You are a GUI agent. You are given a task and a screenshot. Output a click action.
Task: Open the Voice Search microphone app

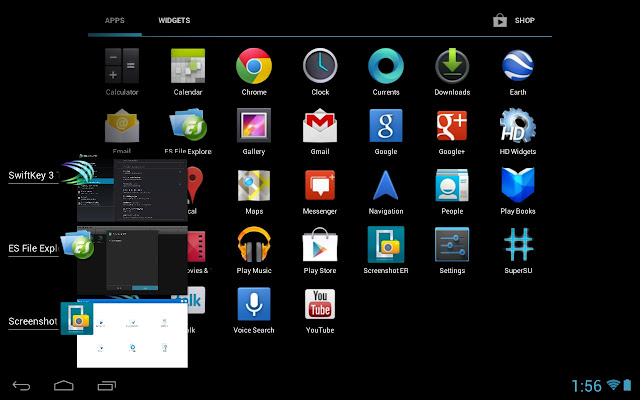(254, 304)
